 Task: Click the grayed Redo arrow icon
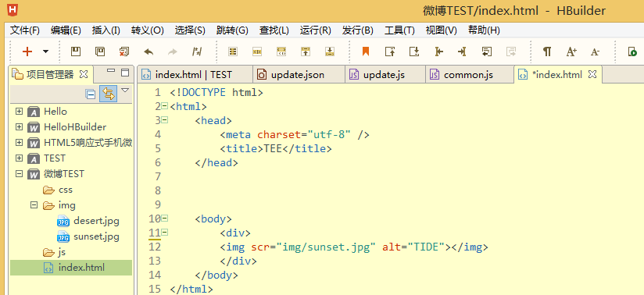point(173,52)
